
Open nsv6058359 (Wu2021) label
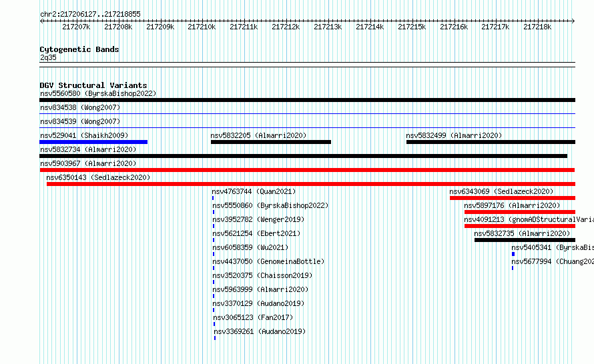pyautogui.click(x=250, y=247)
